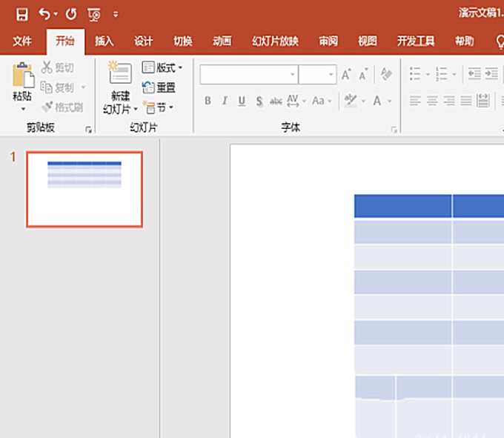Click decrease list level icon
Image resolution: width=504 pixels, height=438 pixels.
click(x=474, y=74)
